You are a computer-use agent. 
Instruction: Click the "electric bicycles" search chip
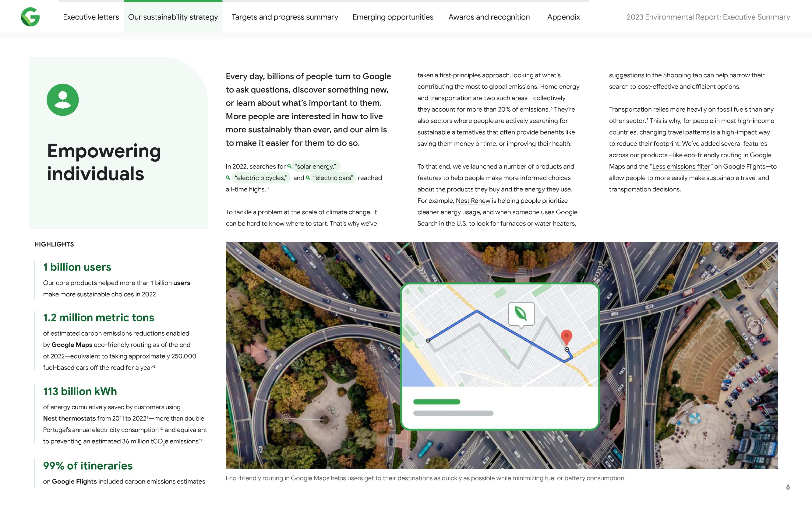pyautogui.click(x=261, y=178)
